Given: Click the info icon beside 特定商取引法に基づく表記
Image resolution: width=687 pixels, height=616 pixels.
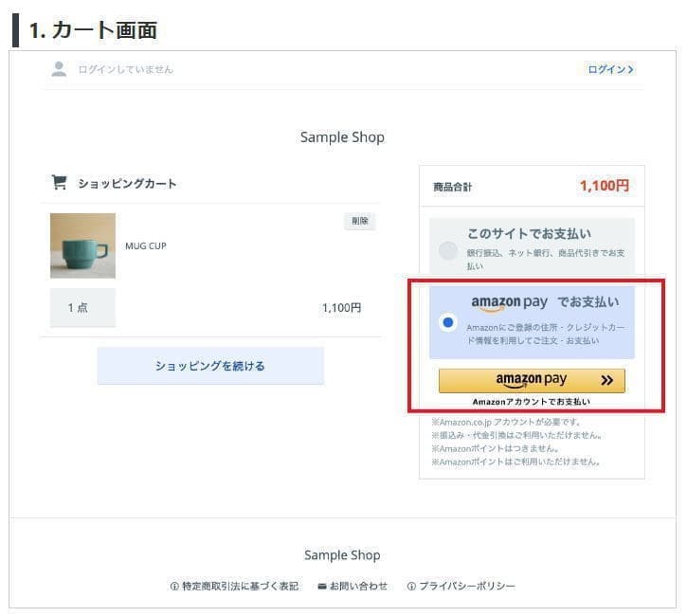Looking at the screenshot, I should point(174,587).
